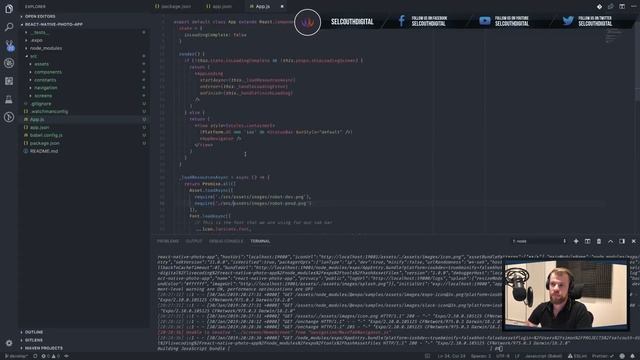Switch to the PROBLEMS panel tab
Viewport: 640px width, 360px height.
pos(168,241)
